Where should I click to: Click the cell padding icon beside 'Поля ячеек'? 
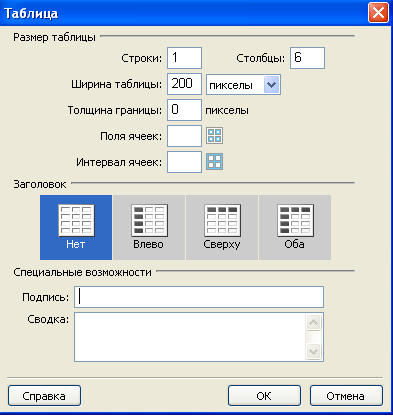tap(214, 136)
